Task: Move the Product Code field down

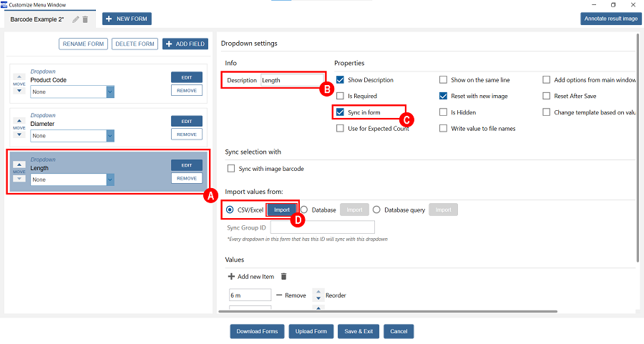Action: pos(19,92)
